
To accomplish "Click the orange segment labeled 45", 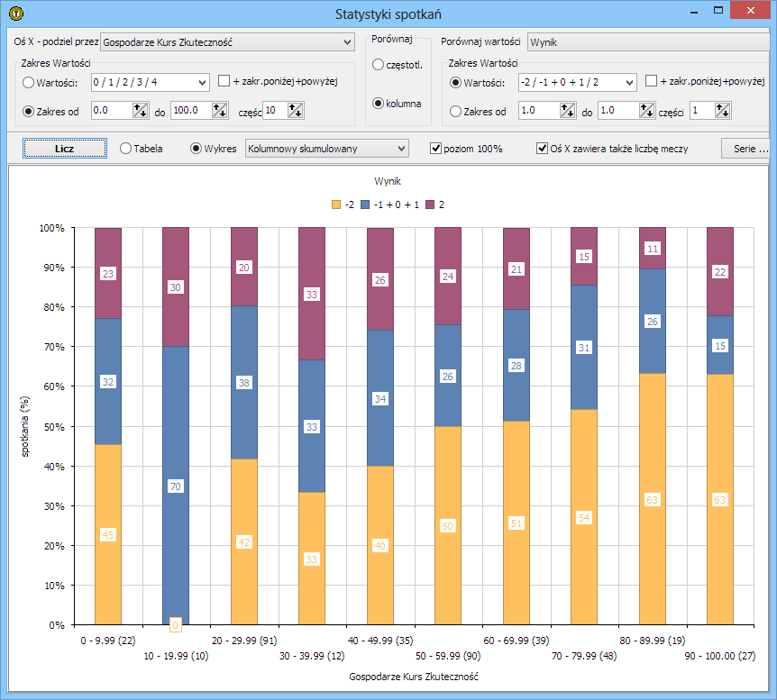I will [108, 534].
